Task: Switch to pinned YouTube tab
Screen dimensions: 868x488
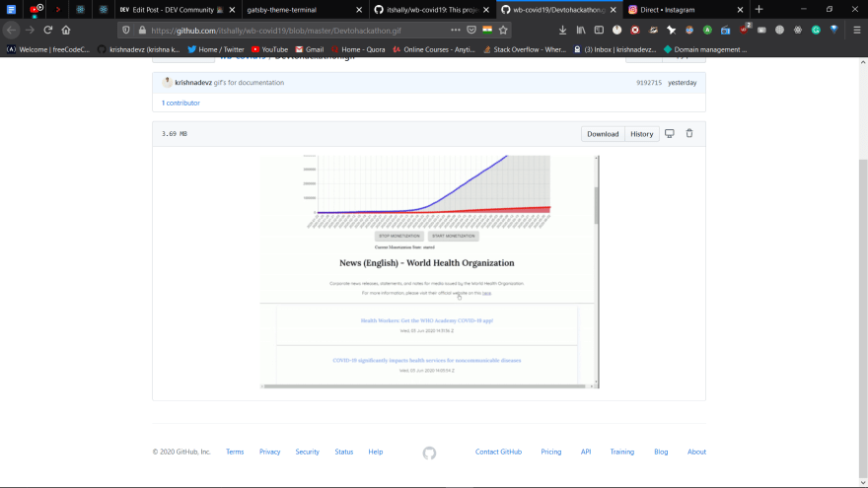Action: (x=36, y=10)
